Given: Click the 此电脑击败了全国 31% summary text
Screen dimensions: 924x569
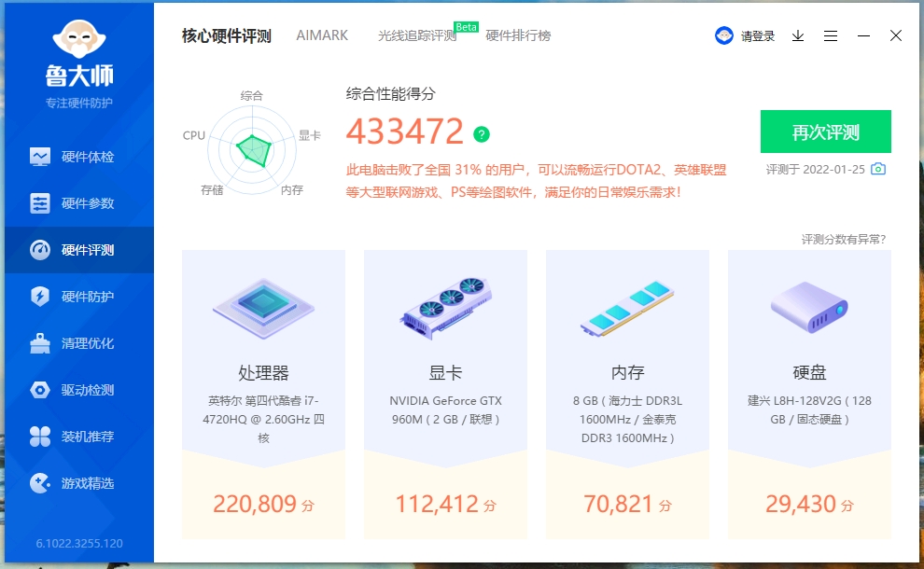Looking at the screenshot, I should click(537, 181).
